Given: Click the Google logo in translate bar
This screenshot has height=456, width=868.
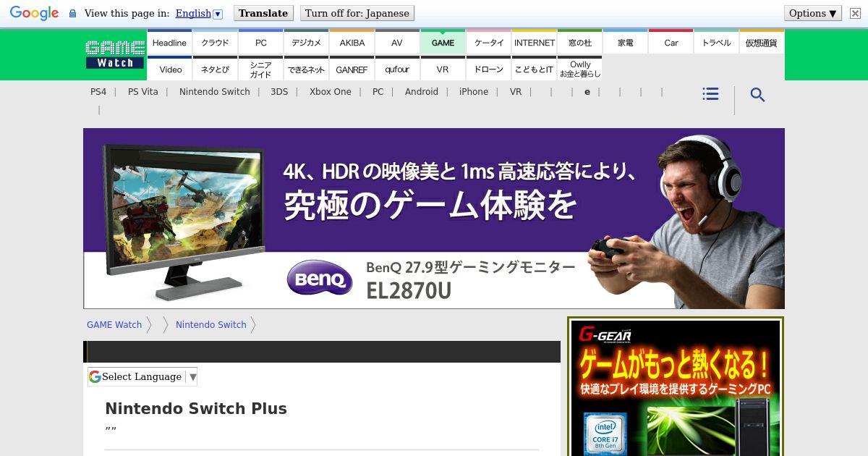Looking at the screenshot, I should (34, 13).
